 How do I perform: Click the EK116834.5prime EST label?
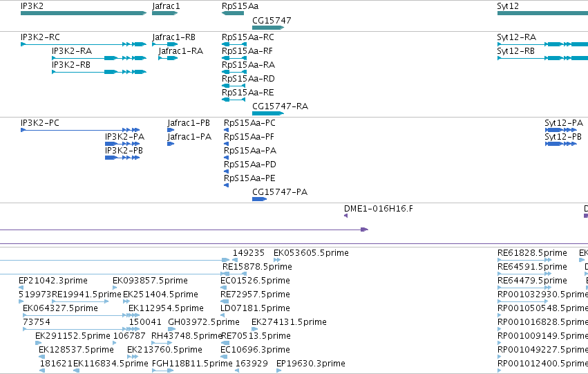111,364
